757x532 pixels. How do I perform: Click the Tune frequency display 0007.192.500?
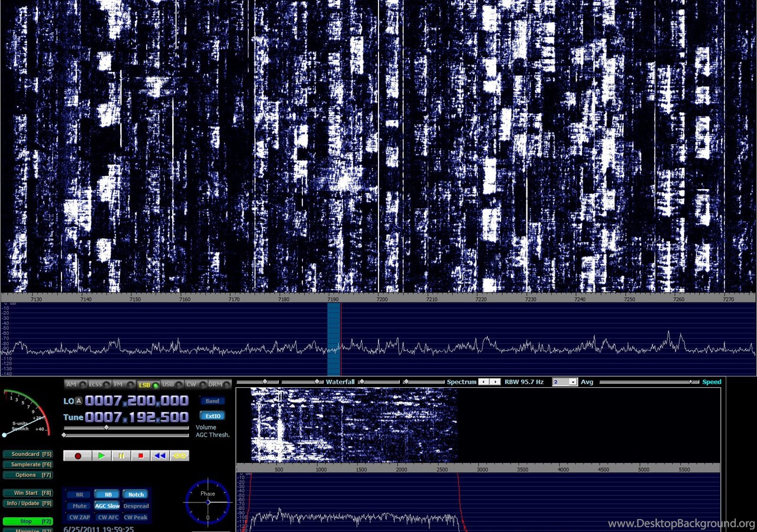point(137,417)
